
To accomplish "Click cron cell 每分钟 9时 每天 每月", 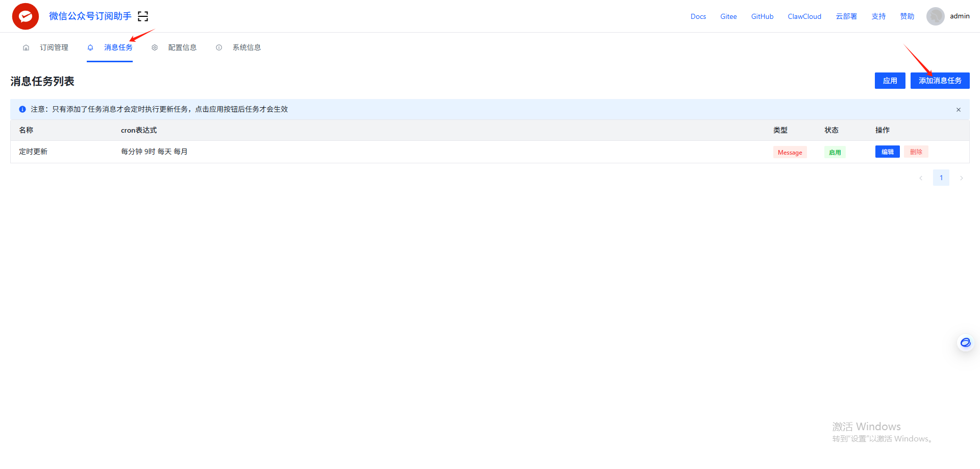I will click(x=154, y=152).
